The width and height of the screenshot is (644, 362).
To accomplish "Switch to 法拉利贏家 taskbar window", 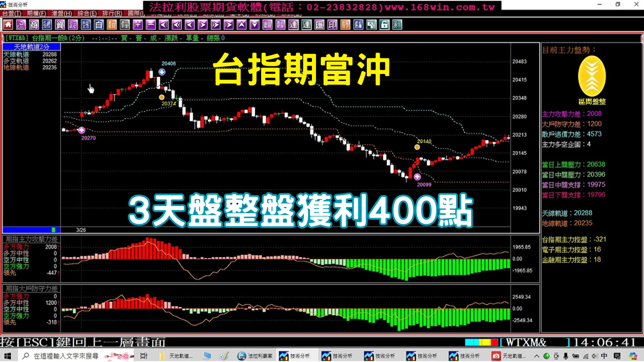I will [255, 356].
